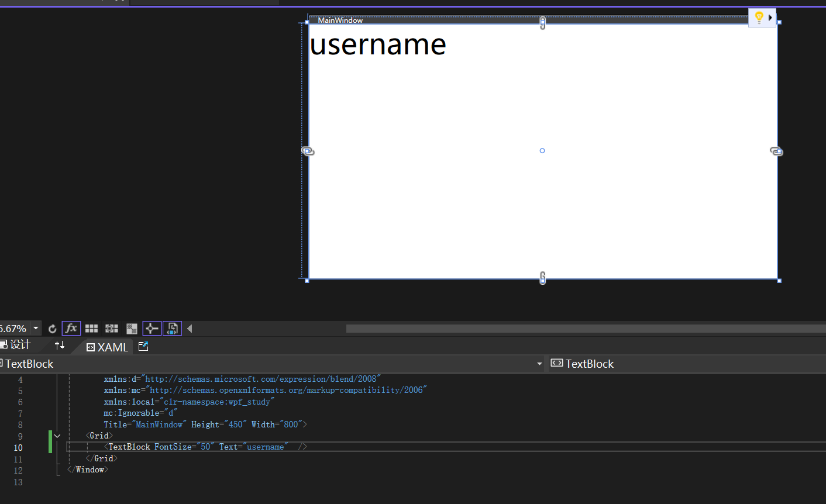
Task: Click the markup-compatibility namespace URL
Action: pyautogui.click(x=286, y=390)
